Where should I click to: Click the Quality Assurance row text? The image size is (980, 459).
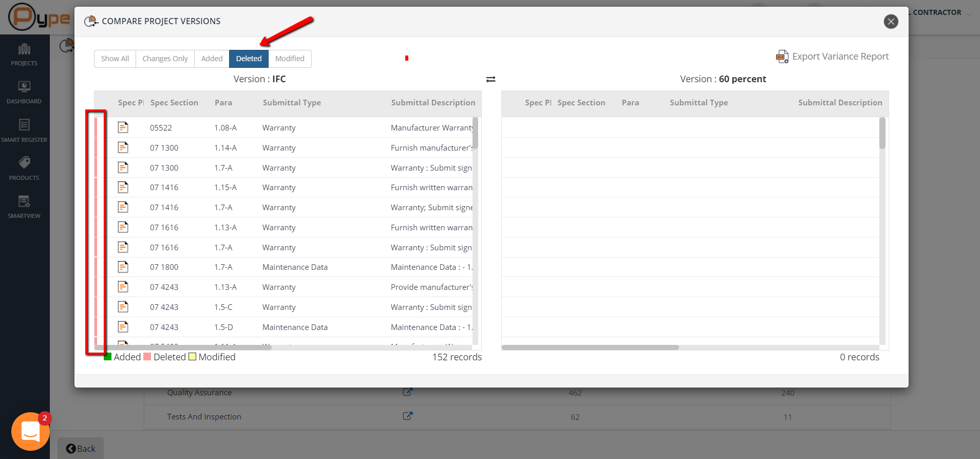point(199,393)
